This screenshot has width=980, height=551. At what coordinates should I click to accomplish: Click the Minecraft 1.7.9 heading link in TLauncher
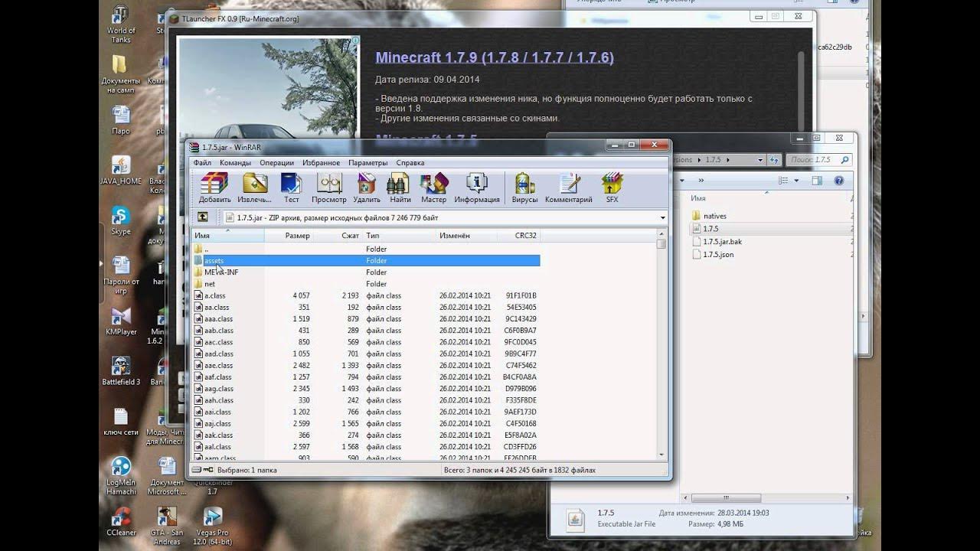pos(494,57)
